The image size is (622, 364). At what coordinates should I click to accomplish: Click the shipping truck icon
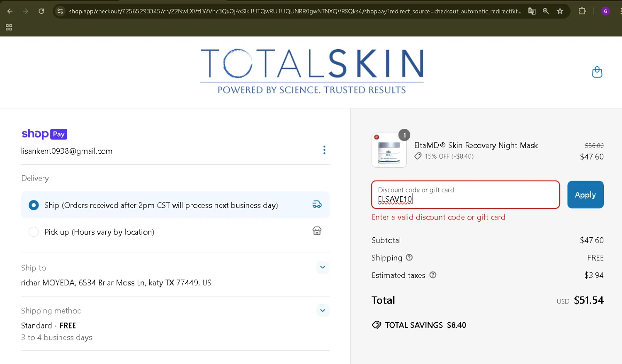click(317, 205)
